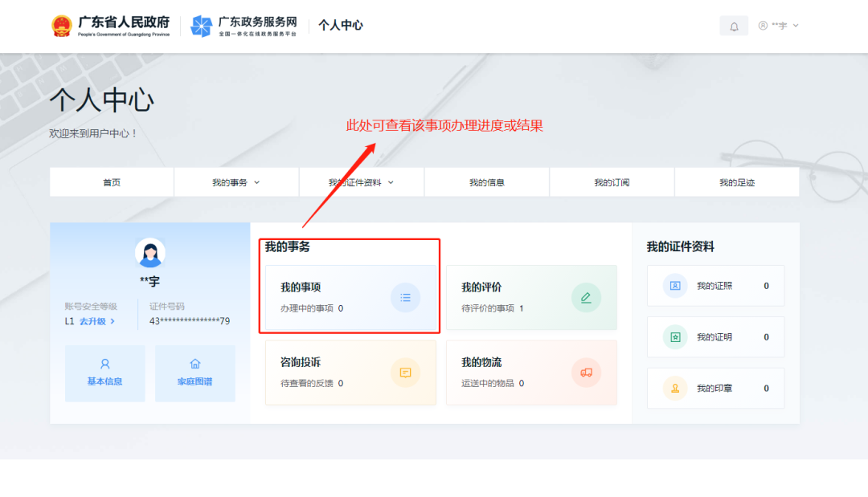The width and height of the screenshot is (868, 497).
Task: Open 家庭图谱 via its house icon
Action: (x=194, y=365)
